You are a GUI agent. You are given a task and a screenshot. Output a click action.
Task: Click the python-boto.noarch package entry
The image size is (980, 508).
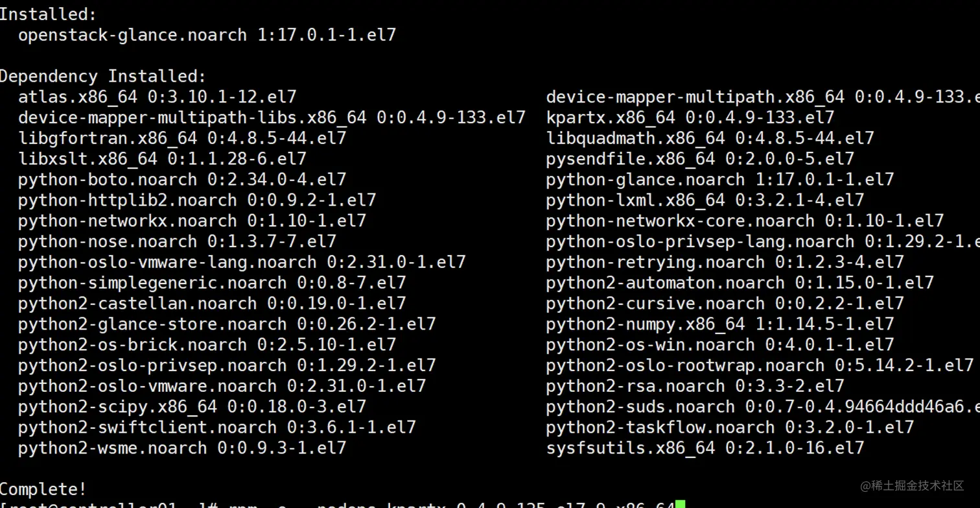click(x=182, y=180)
